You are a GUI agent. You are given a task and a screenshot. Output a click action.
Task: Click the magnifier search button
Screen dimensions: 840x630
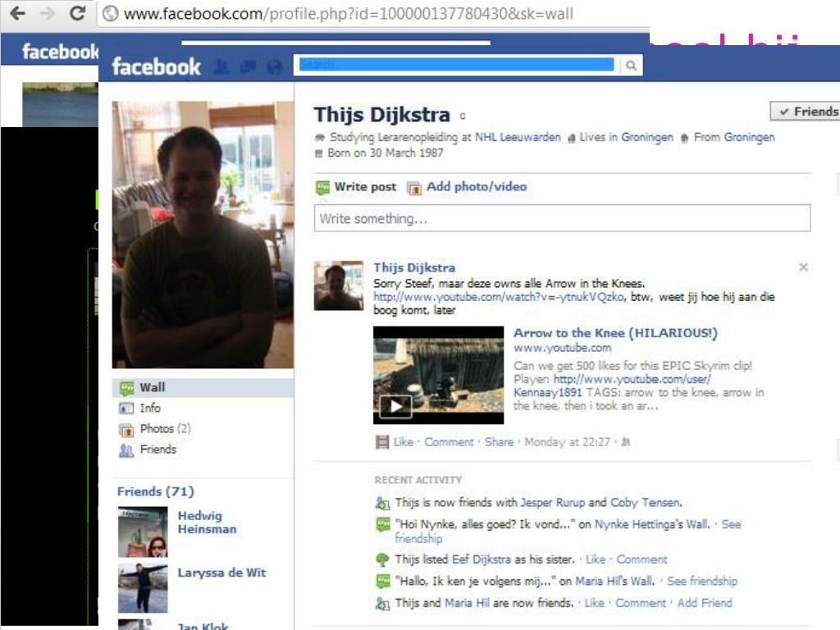[x=632, y=66]
